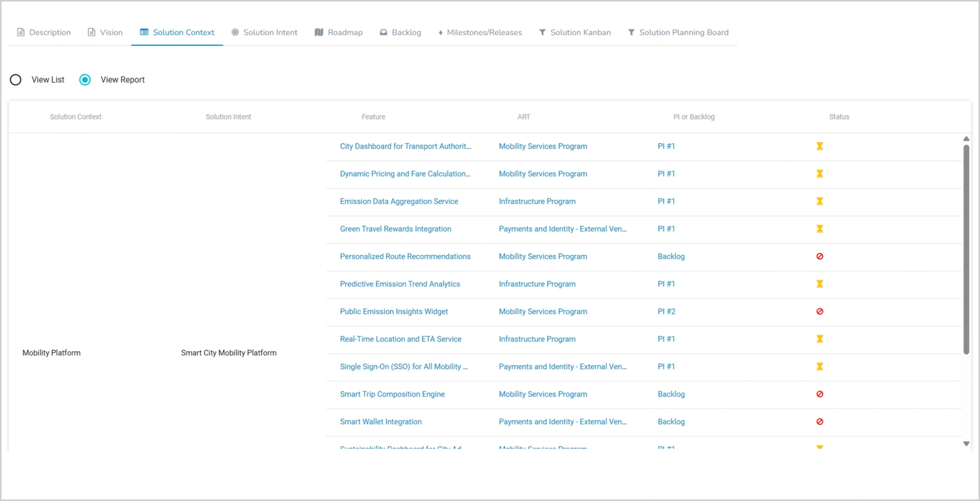Open Emission Data Aggregation Service feature link
This screenshot has height=501, width=980.
[399, 201]
